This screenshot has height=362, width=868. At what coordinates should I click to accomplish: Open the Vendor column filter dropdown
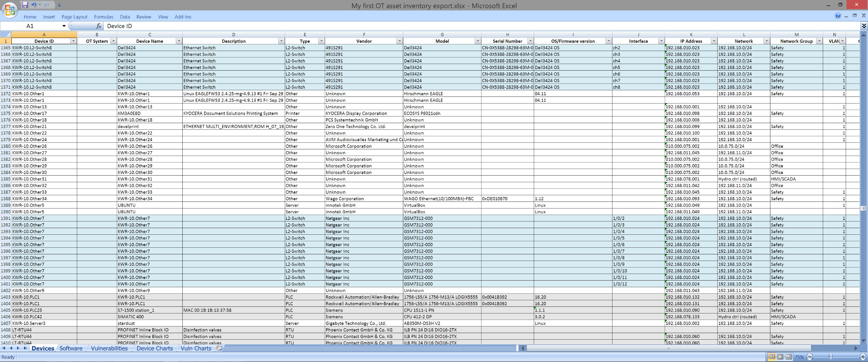click(399, 41)
